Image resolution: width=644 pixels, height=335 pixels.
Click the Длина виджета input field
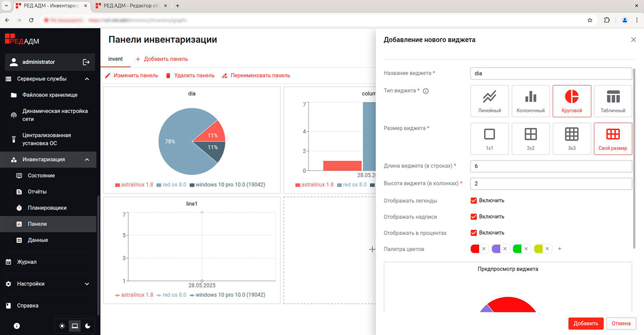551,166
